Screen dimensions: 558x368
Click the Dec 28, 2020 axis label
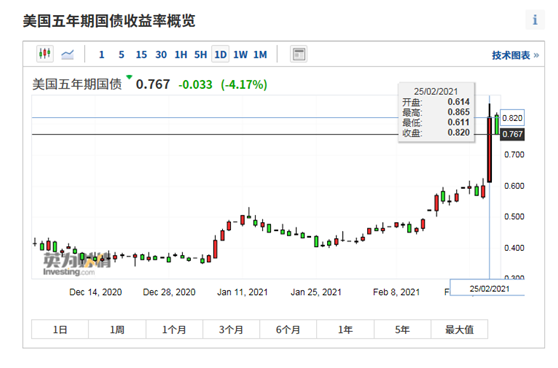169,292
